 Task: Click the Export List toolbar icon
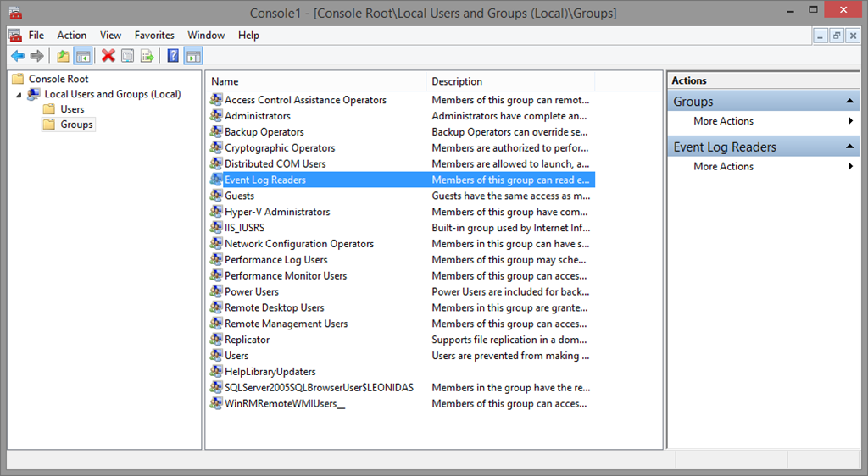point(147,56)
